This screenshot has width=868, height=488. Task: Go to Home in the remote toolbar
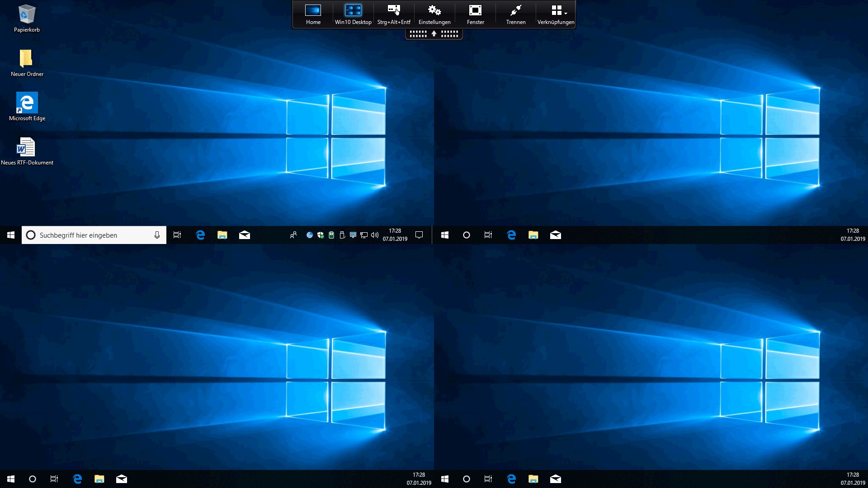point(313,12)
